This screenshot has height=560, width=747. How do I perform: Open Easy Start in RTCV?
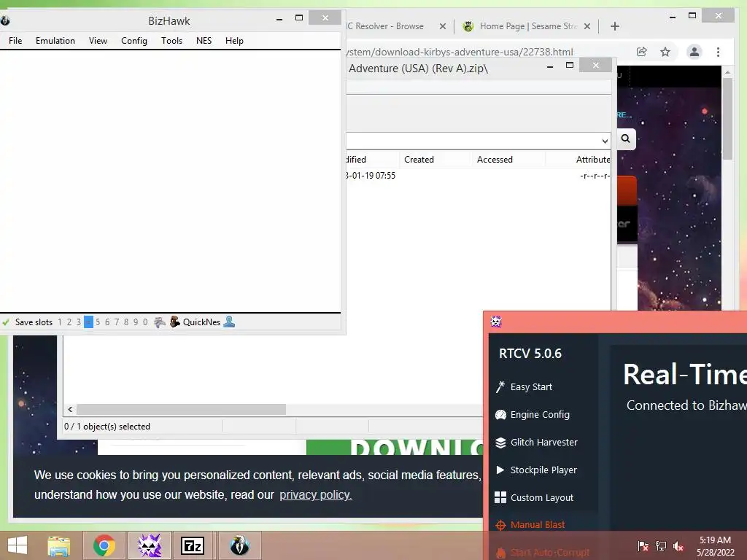pos(531,387)
